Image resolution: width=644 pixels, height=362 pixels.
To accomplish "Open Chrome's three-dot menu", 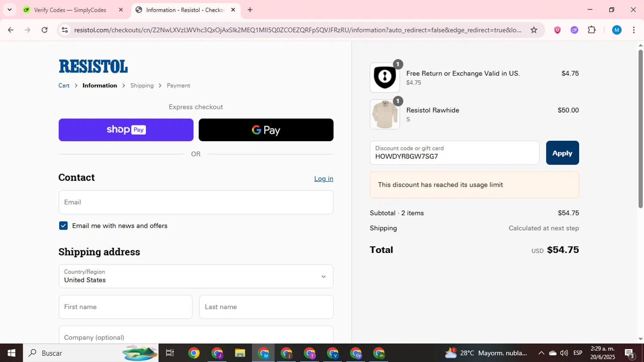I will pyautogui.click(x=634, y=30).
